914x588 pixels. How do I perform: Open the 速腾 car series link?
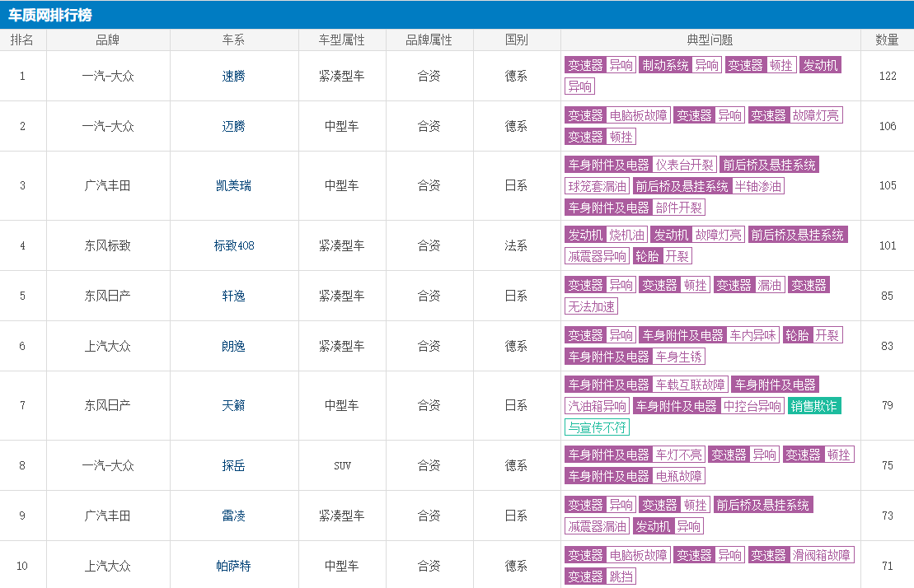pyautogui.click(x=233, y=76)
